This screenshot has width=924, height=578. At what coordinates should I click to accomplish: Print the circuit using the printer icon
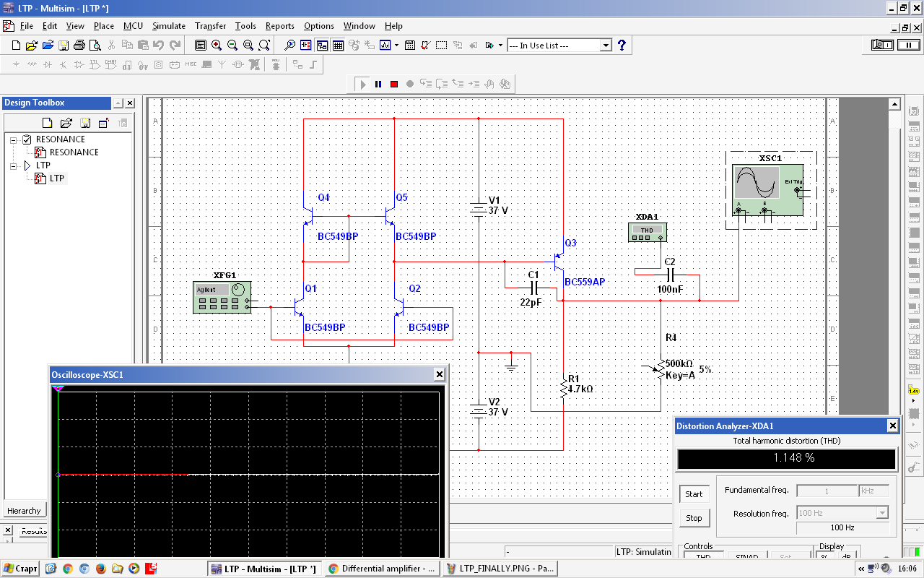(x=79, y=45)
